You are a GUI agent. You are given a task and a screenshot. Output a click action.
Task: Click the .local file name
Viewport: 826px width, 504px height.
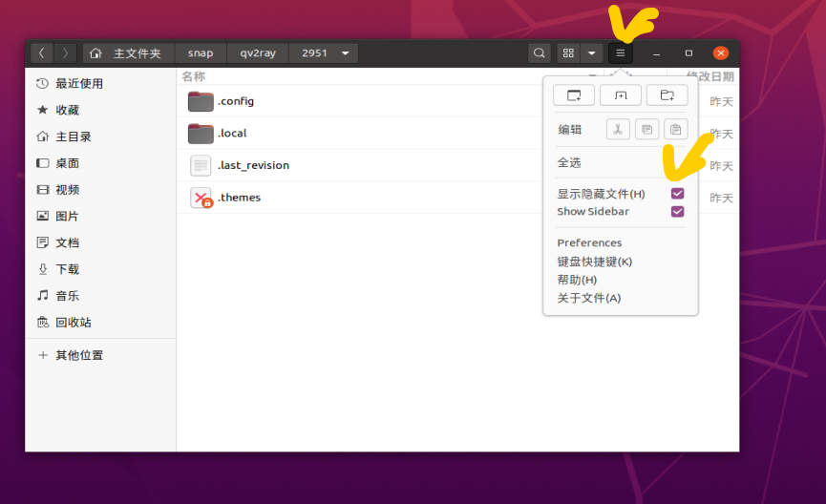(232, 134)
